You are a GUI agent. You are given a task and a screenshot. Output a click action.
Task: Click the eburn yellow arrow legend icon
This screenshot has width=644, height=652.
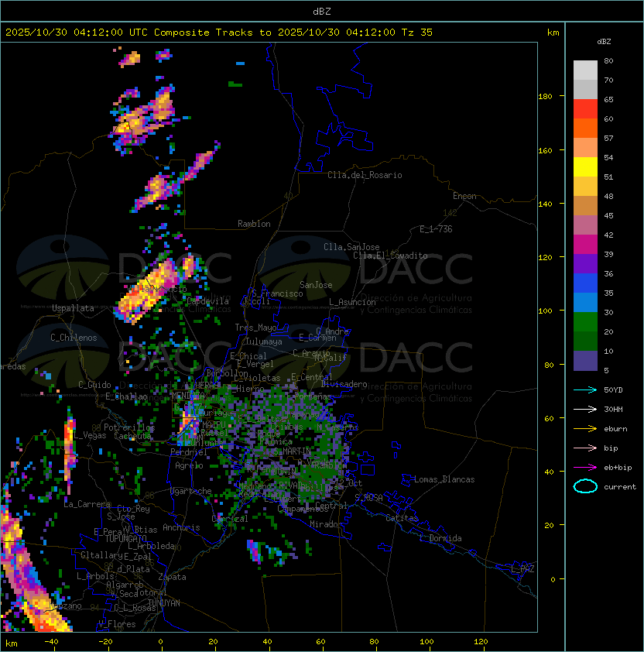point(585,429)
